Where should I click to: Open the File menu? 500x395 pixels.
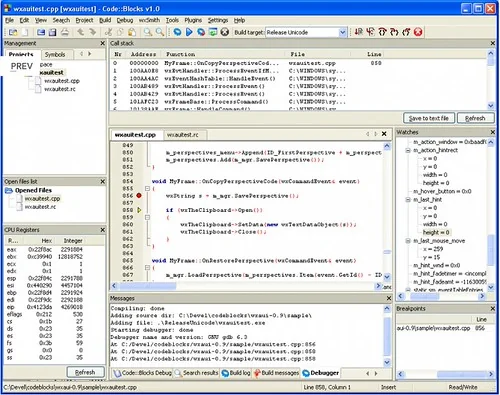(9, 20)
